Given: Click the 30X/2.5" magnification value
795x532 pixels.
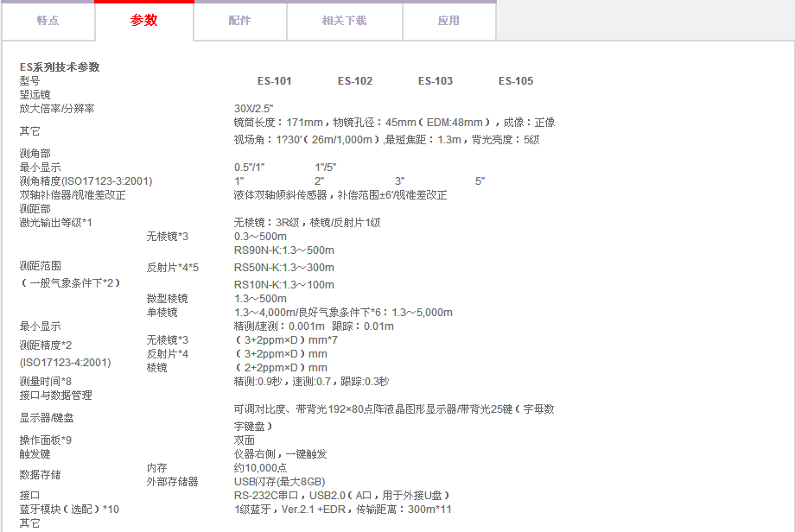Looking at the screenshot, I should [x=253, y=109].
